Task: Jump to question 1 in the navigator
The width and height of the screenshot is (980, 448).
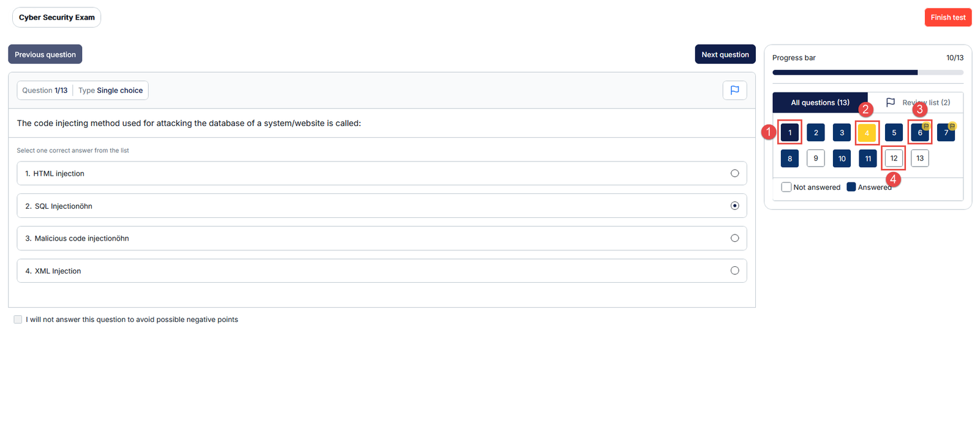Action: click(790, 132)
